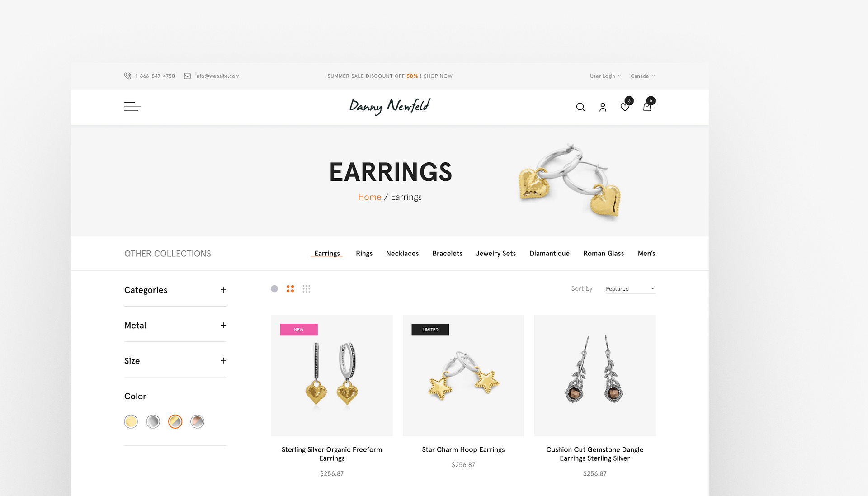Click the phone icon beside 1-866-847-4750
Image resolution: width=868 pixels, height=496 pixels.
click(127, 76)
